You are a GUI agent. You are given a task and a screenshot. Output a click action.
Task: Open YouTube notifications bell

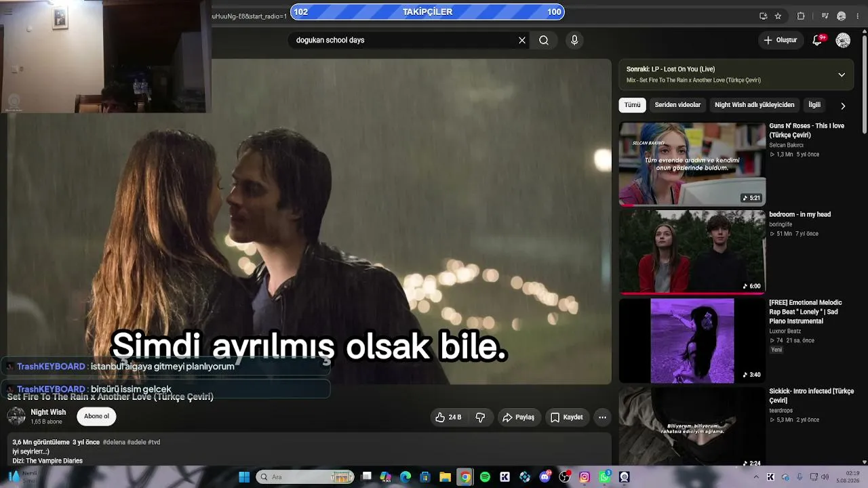[817, 40]
